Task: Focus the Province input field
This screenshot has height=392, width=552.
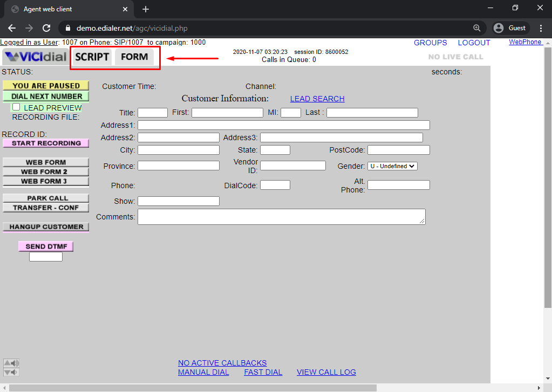Action: 179,166
